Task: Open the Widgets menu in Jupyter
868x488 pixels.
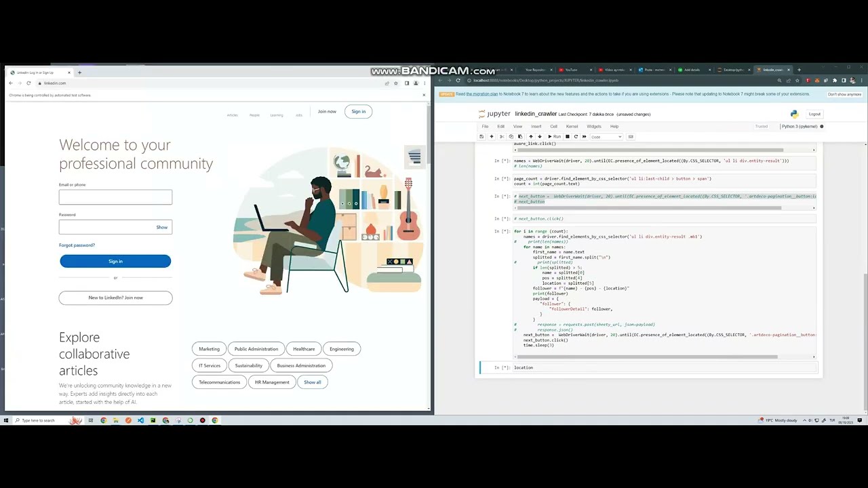Action: click(593, 126)
